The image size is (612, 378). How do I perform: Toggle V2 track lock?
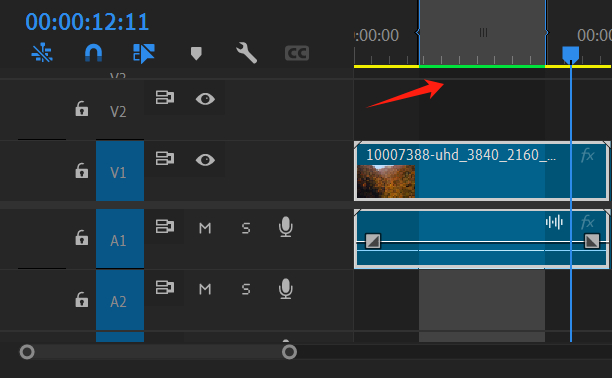pos(82,109)
